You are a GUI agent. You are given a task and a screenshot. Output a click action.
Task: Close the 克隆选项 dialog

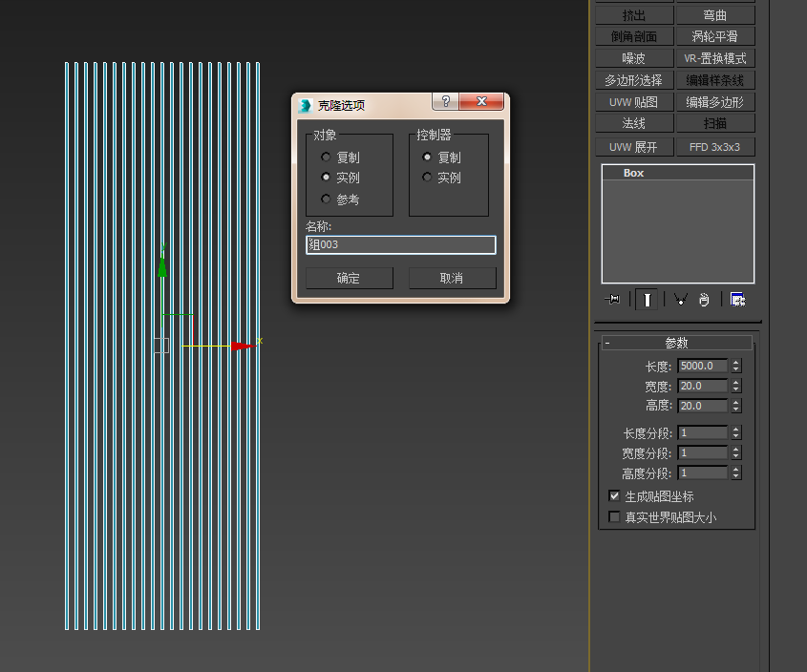[x=481, y=102]
